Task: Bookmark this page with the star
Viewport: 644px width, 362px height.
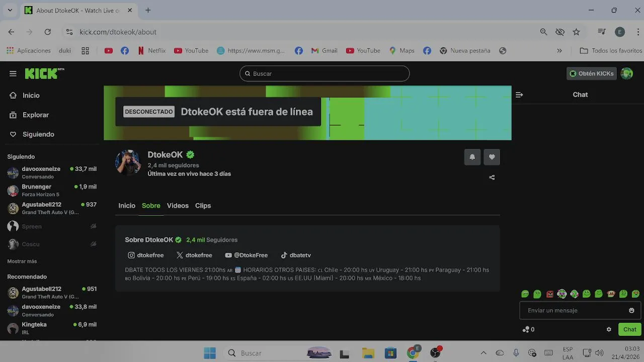Action: click(x=577, y=32)
